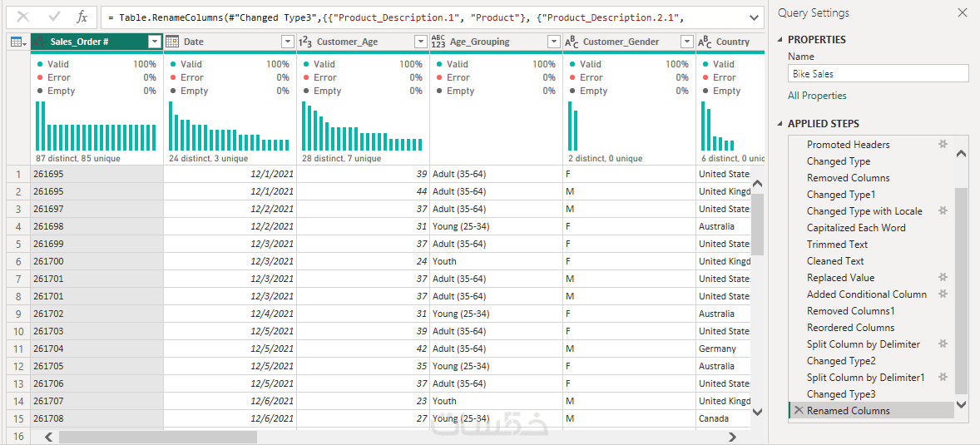This screenshot has height=445, width=980.
Task: Select the Reordered Columns step
Action: [x=850, y=328]
